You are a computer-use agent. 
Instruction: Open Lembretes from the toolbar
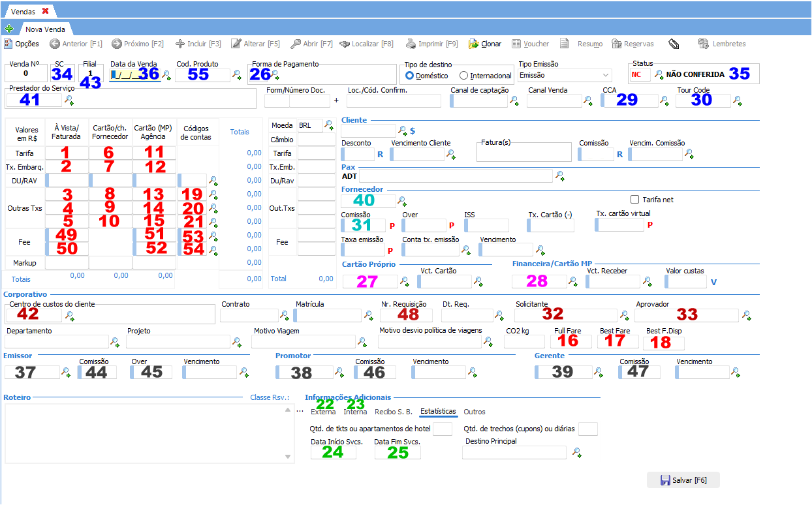coord(721,44)
